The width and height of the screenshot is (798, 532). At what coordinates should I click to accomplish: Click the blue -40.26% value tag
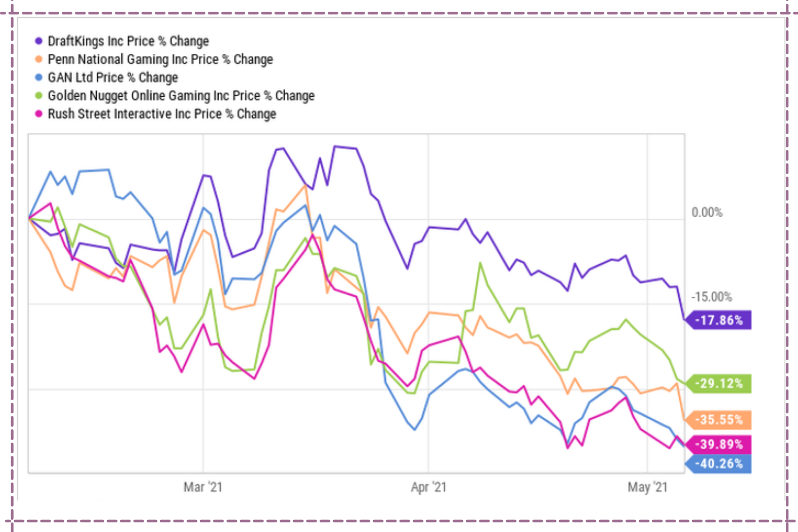click(x=720, y=464)
